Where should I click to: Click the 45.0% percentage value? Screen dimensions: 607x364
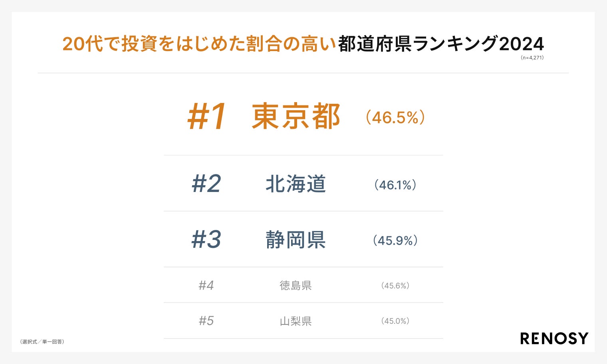pos(395,321)
